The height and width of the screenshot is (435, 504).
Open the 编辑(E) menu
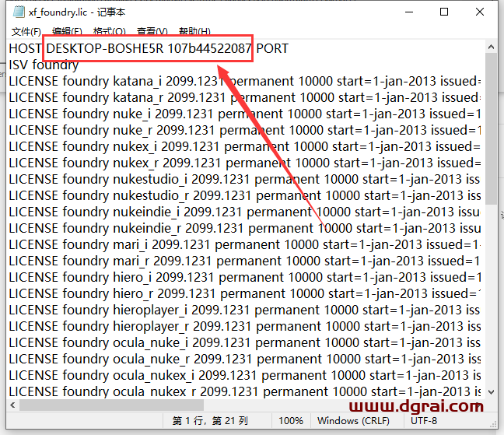coord(67,31)
